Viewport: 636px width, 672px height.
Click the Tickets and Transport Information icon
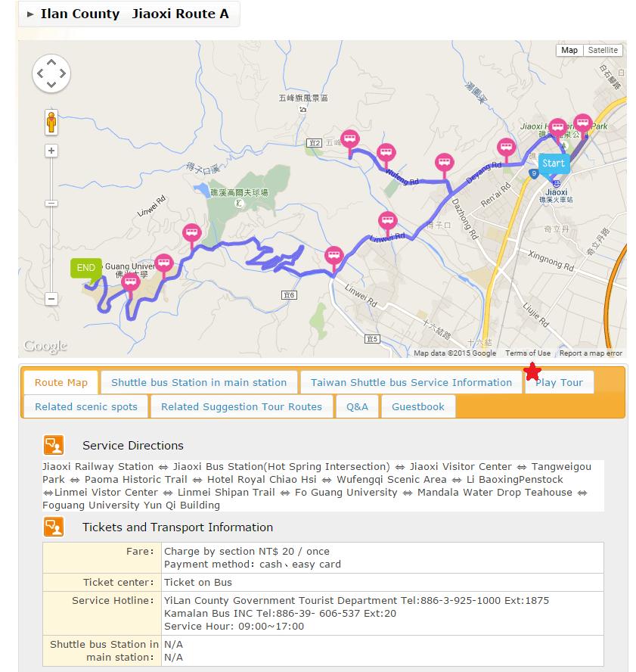(54, 527)
